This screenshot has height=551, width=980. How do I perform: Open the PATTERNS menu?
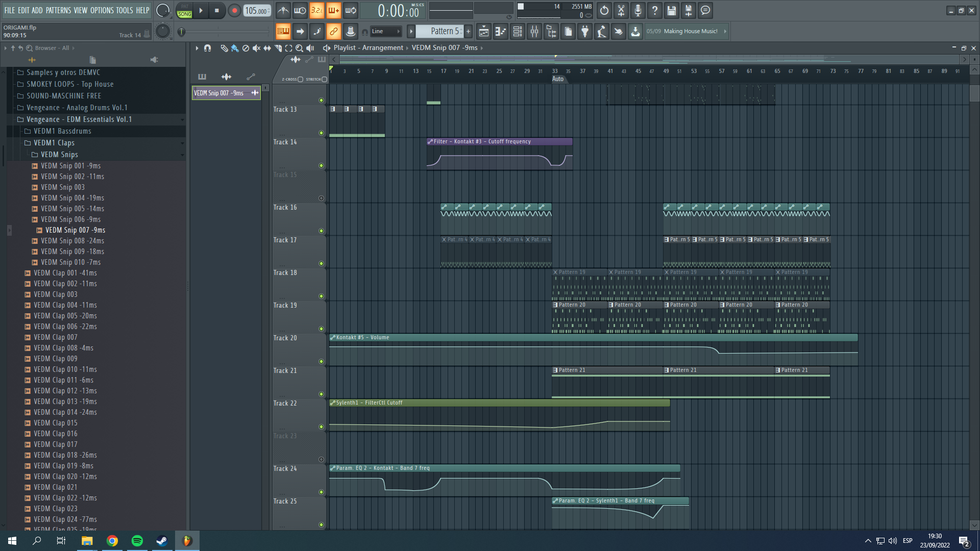[58, 10]
